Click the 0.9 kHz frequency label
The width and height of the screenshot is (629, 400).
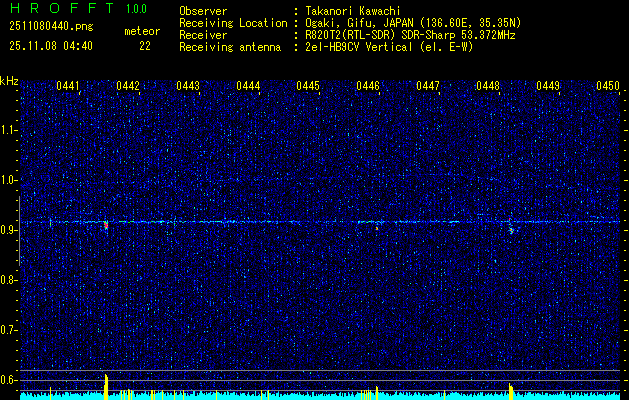[x=9, y=230]
